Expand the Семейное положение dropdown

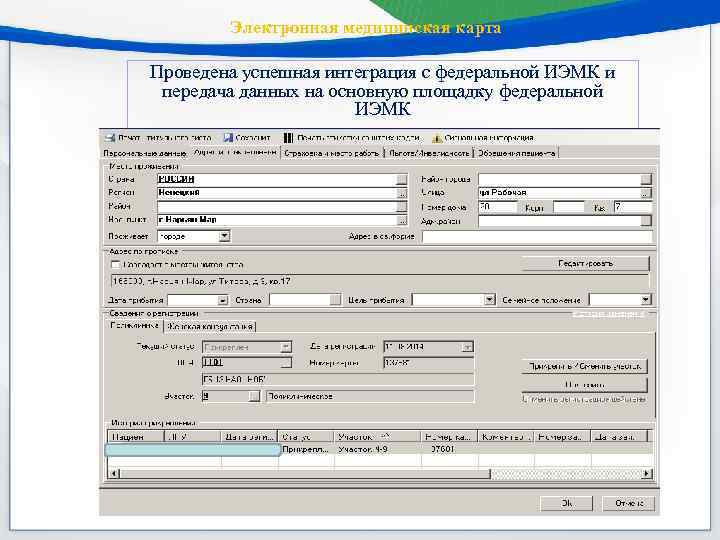click(646, 300)
